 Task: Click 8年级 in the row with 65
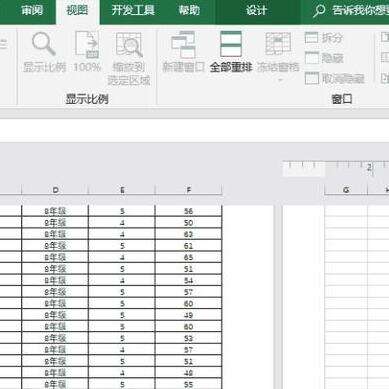55,257
